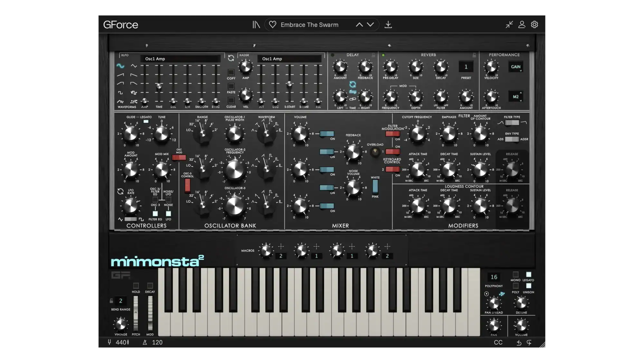The image size is (644, 363).
Task: Toggle the White/Pink noise switch
Action: pyautogui.click(x=375, y=186)
